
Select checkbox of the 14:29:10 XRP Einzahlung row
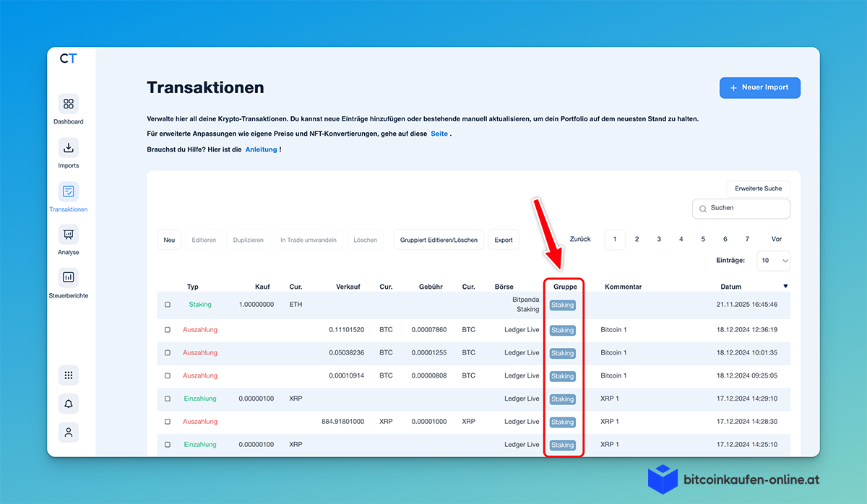coord(168,399)
